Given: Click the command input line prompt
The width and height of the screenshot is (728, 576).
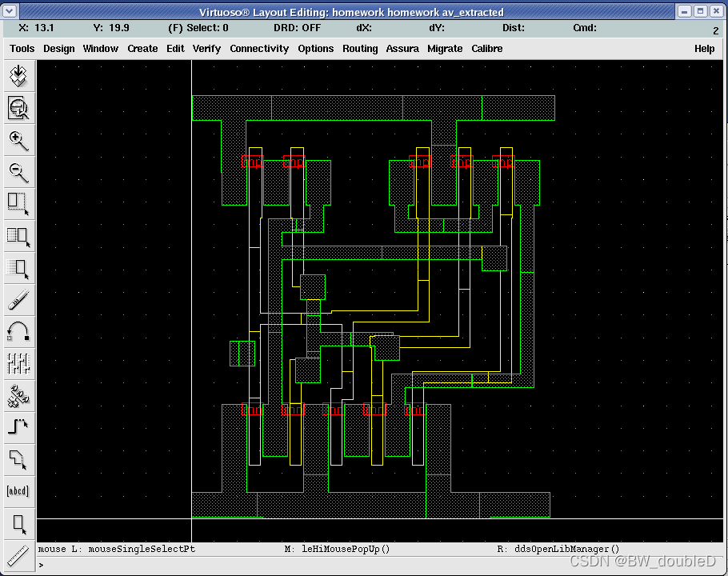Looking at the screenshot, I should pyautogui.click(x=362, y=565).
